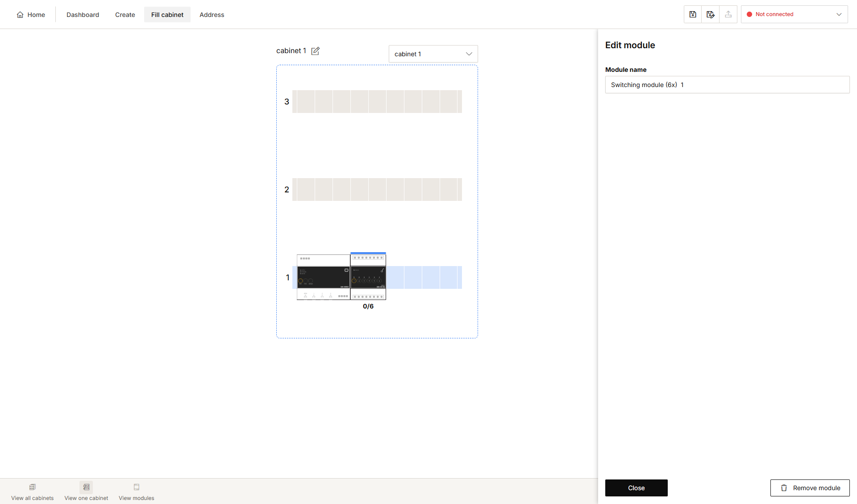This screenshot has width=857, height=504.
Task: Click the chevron arrow of connection dropdown
Action: pos(839,14)
